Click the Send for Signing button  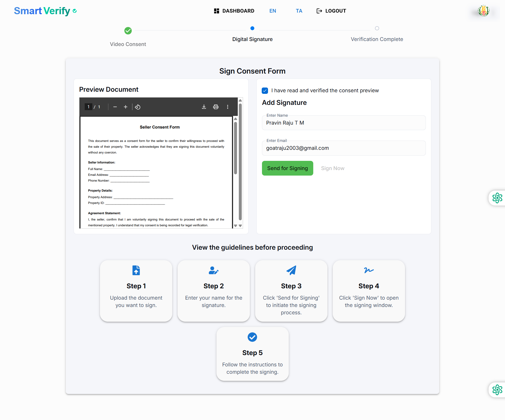(x=287, y=168)
